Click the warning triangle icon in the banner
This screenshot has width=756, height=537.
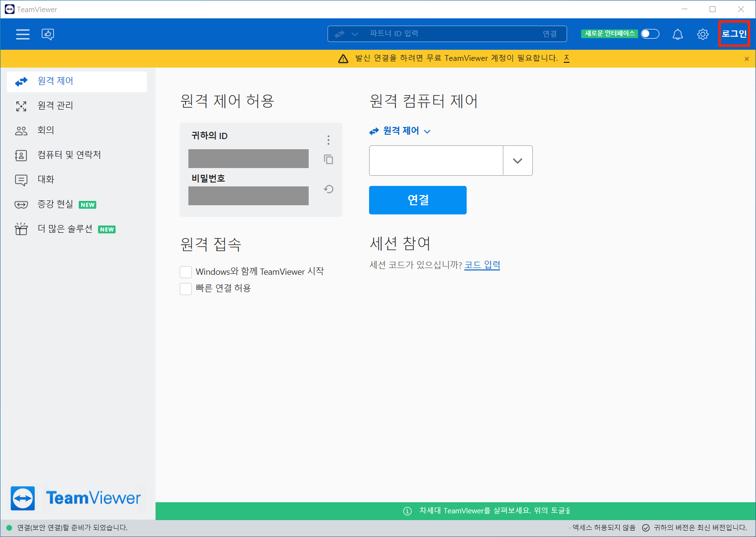343,59
